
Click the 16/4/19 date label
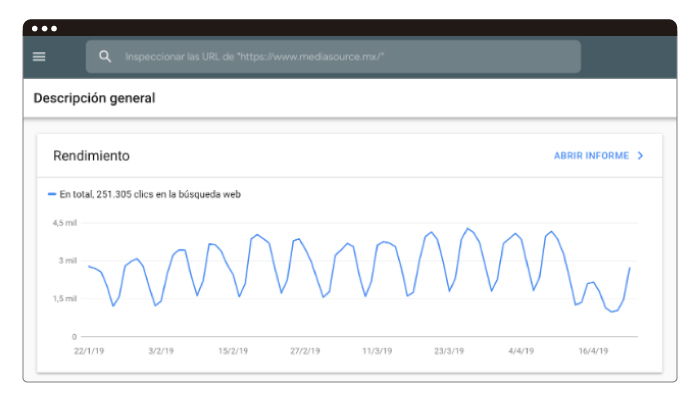click(593, 351)
